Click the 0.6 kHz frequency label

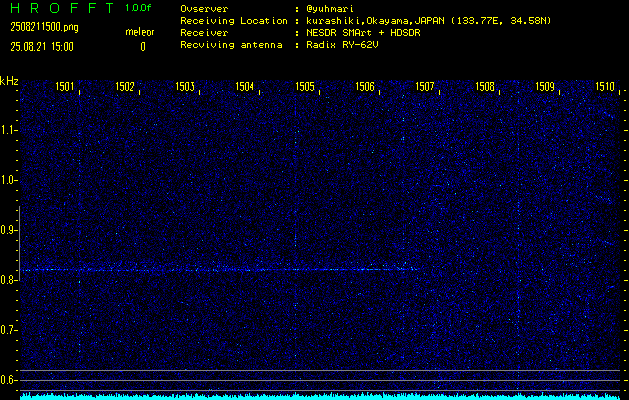[x=8, y=380]
